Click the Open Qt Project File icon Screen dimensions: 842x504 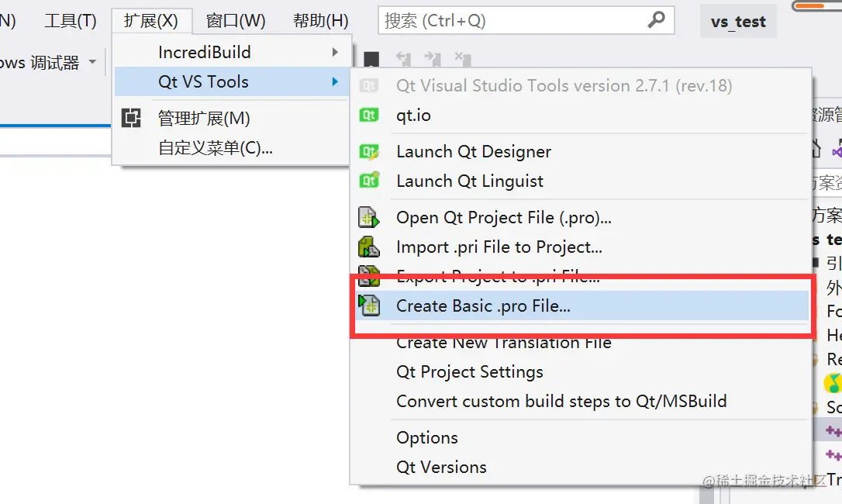[x=369, y=218]
